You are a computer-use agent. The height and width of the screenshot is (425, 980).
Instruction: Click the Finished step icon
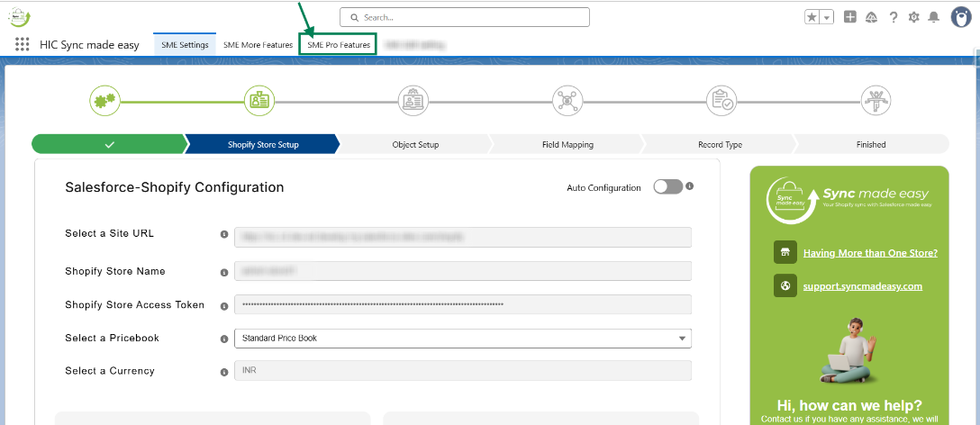point(876,99)
